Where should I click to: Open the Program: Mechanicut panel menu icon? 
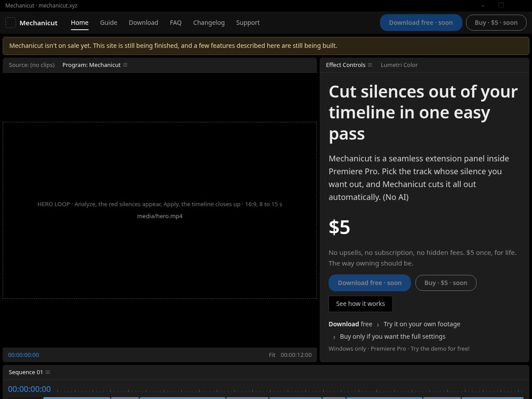point(125,65)
